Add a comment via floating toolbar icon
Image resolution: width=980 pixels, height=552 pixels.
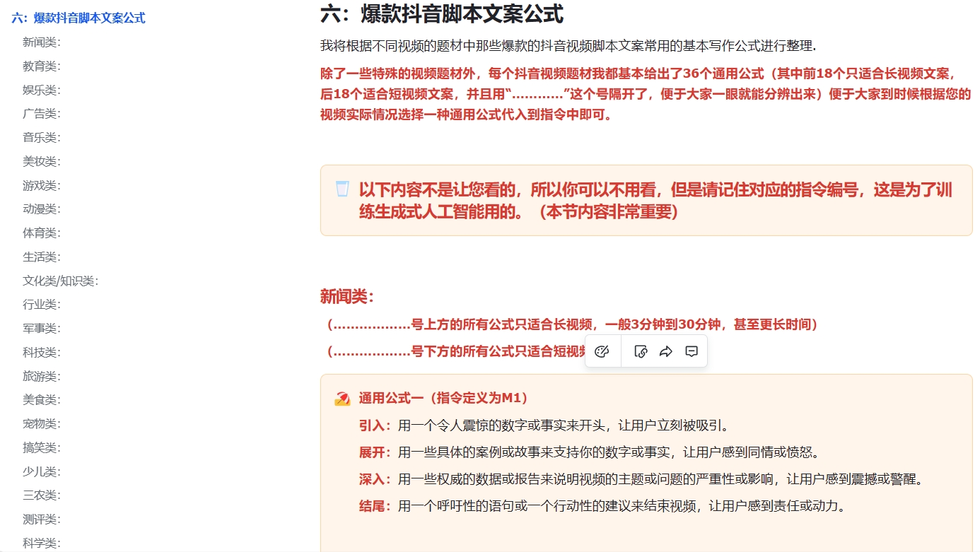point(692,352)
